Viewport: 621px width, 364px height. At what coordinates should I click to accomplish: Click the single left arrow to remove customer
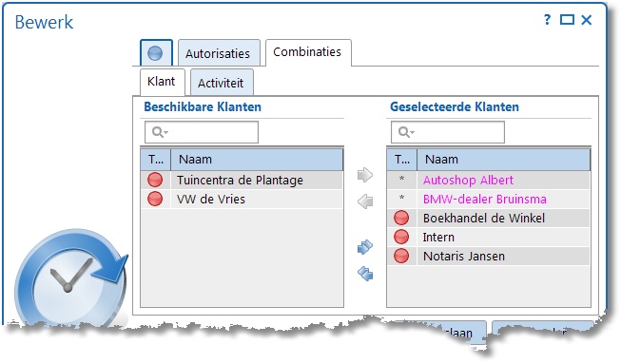(x=365, y=201)
